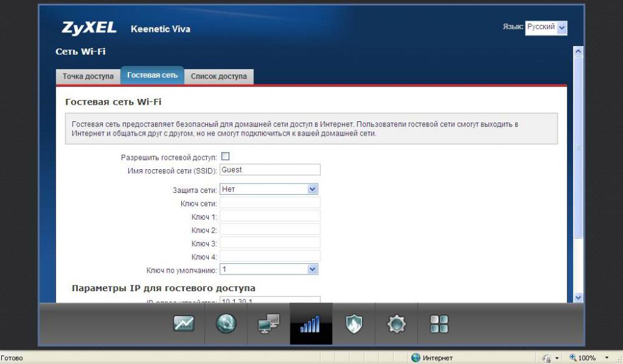Click the scrollbar up arrow
Screen dimensions: 623x364
point(578,51)
